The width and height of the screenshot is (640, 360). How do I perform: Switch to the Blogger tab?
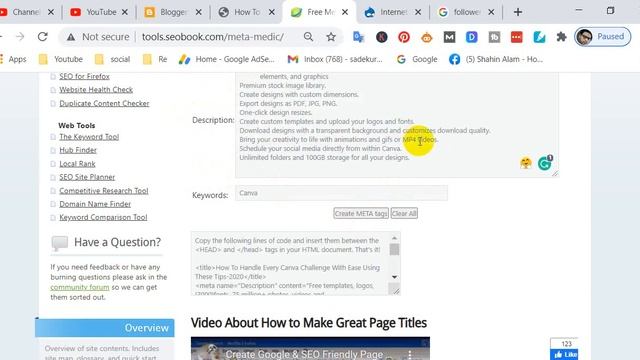[172, 12]
